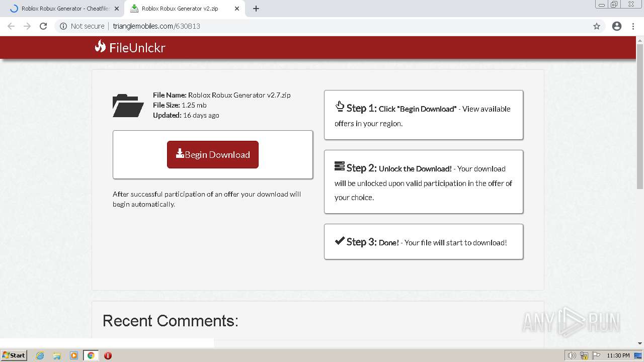Open the Chrome profile account icon
Viewport: 644px width, 362px height.
click(x=617, y=26)
